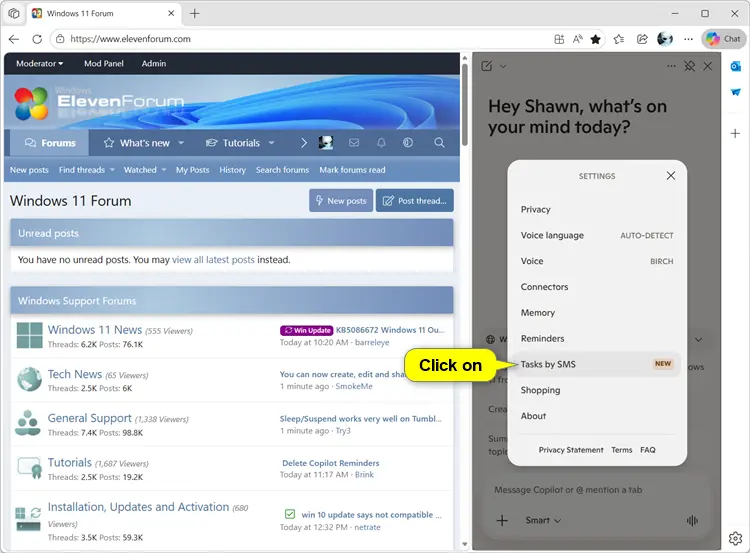Click the Post thread button

click(415, 201)
